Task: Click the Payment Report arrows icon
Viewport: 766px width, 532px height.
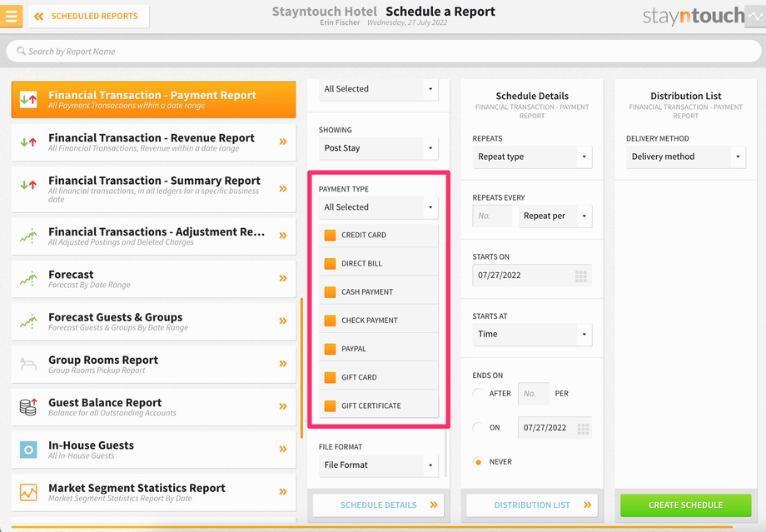Action: (28, 100)
